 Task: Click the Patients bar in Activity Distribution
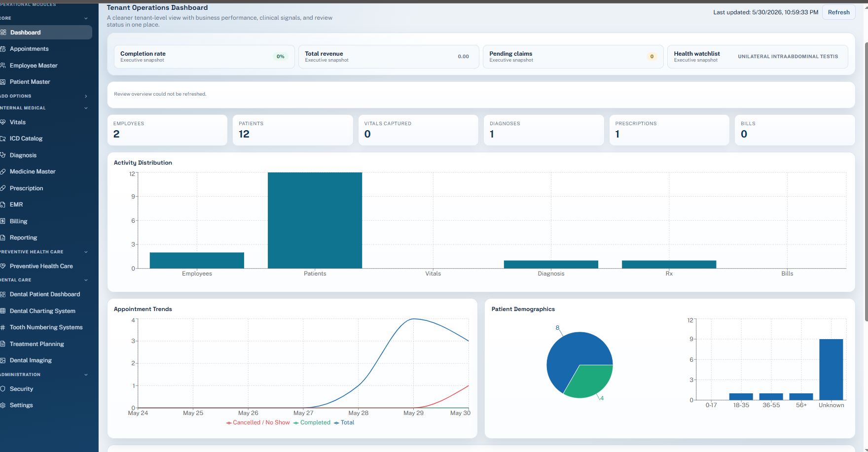click(315, 220)
